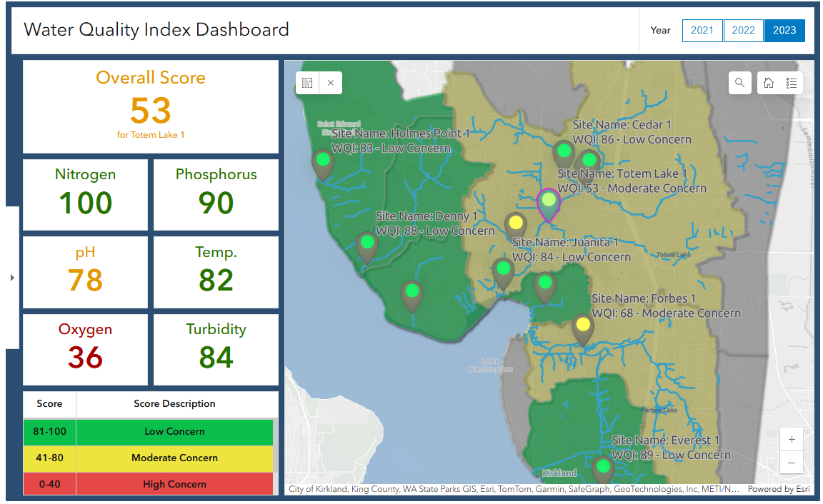
Task: Expand the collapsed left side panel
Action: 12,278
